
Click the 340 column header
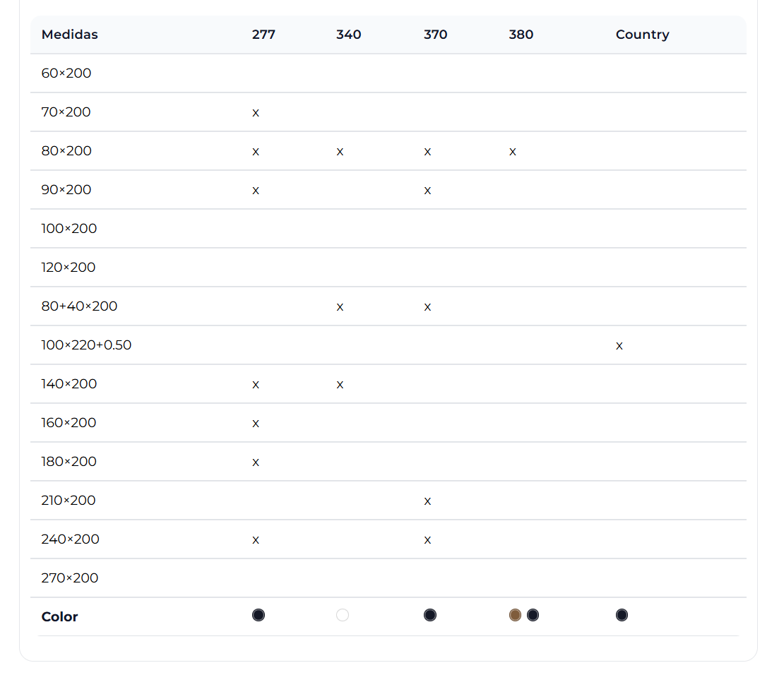tap(348, 35)
